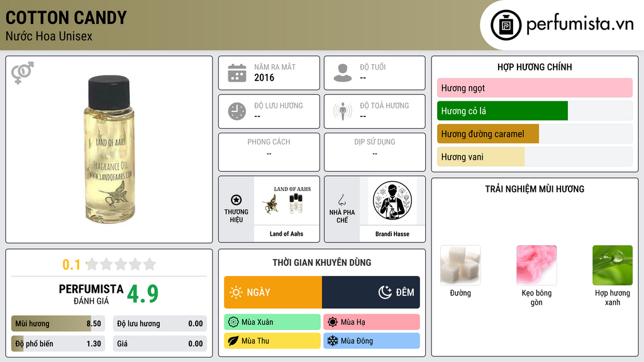This screenshot has height=362, width=644.
Task: Click the unisex gender symbol icon
Action: 23,73
